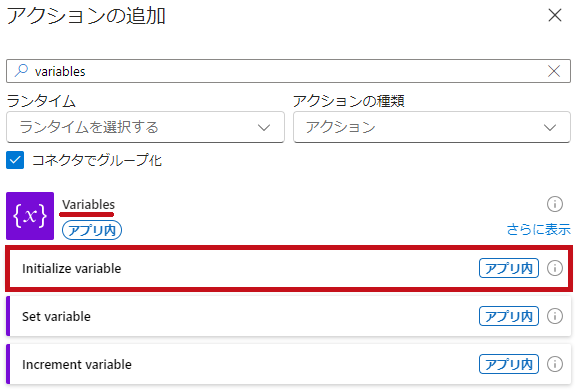
Task: Select the Increment variable action
Action: [x=289, y=364]
